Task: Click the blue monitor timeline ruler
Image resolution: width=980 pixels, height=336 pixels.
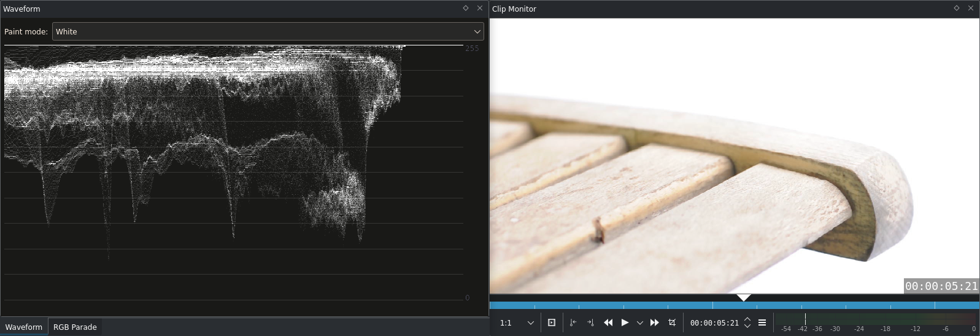Action: coord(734,305)
